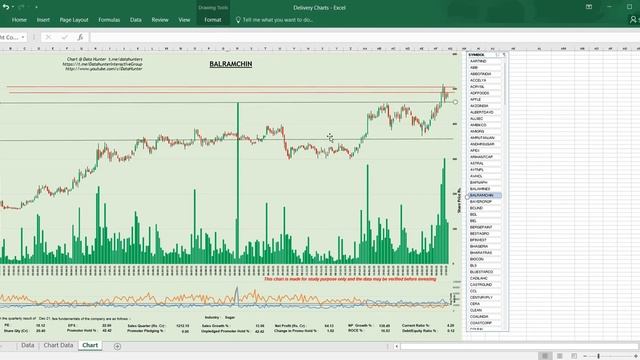Click the highlighted BALRAMCHIN slicer item
Viewport: 640px width, 360px height.
click(485, 196)
